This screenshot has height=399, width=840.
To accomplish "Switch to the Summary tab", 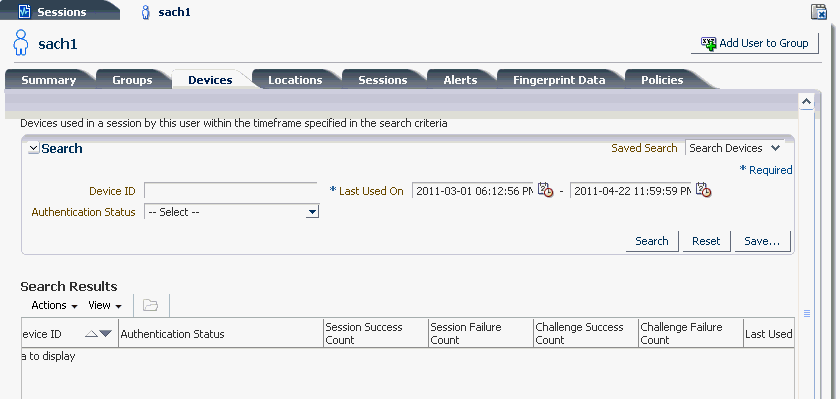I will click(49, 80).
